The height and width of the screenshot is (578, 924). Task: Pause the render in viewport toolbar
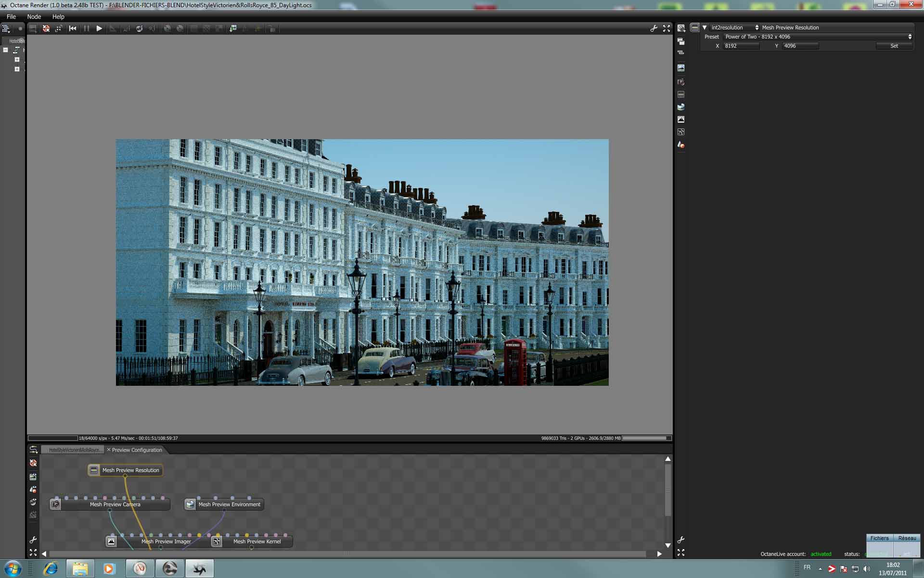click(86, 29)
